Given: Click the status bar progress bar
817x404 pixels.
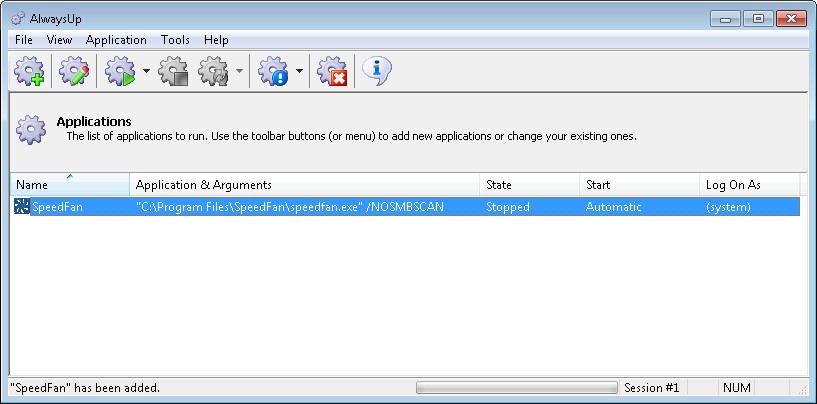Looking at the screenshot, I should click(516, 388).
